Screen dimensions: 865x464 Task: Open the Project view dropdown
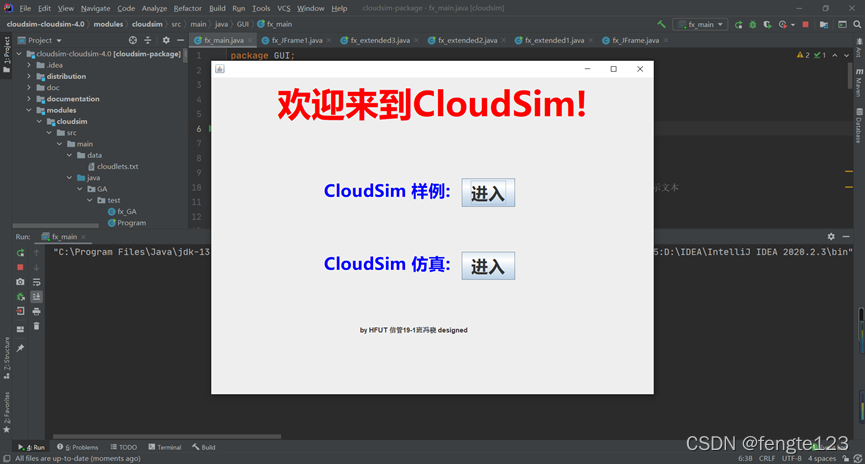40,40
